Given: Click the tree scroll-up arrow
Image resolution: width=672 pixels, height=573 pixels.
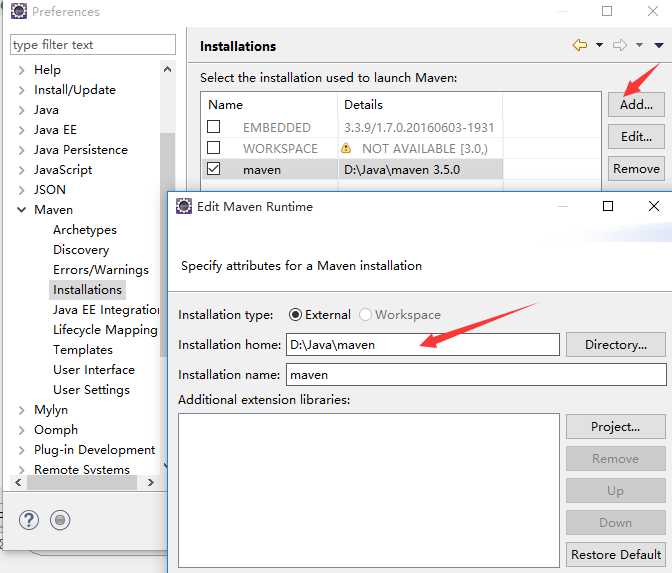Looking at the screenshot, I should tap(168, 69).
